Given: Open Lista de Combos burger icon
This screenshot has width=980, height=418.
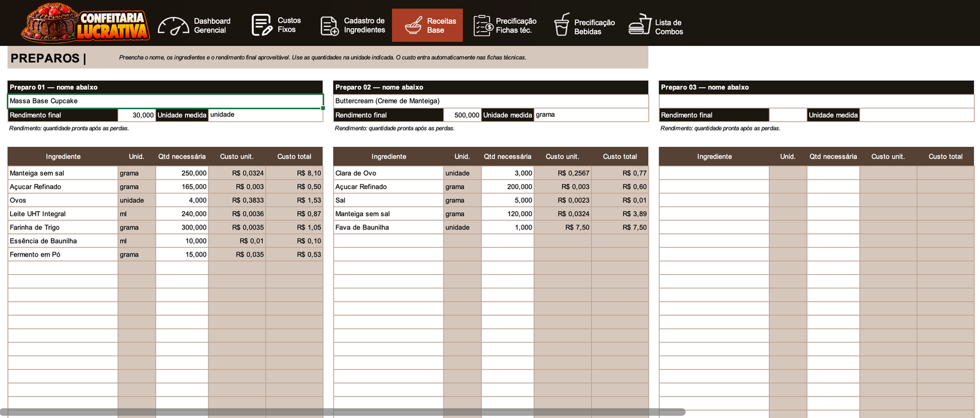Looking at the screenshot, I should (640, 24).
